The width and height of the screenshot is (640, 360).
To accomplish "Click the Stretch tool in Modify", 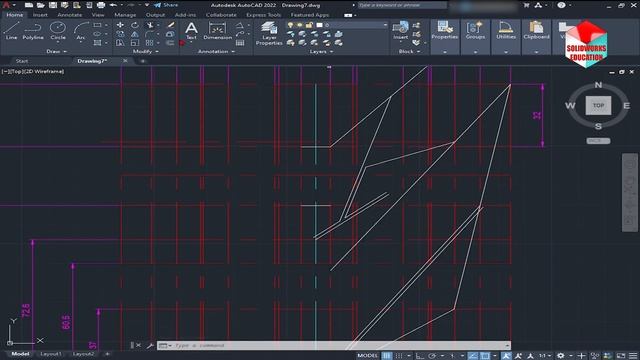I will (120, 43).
